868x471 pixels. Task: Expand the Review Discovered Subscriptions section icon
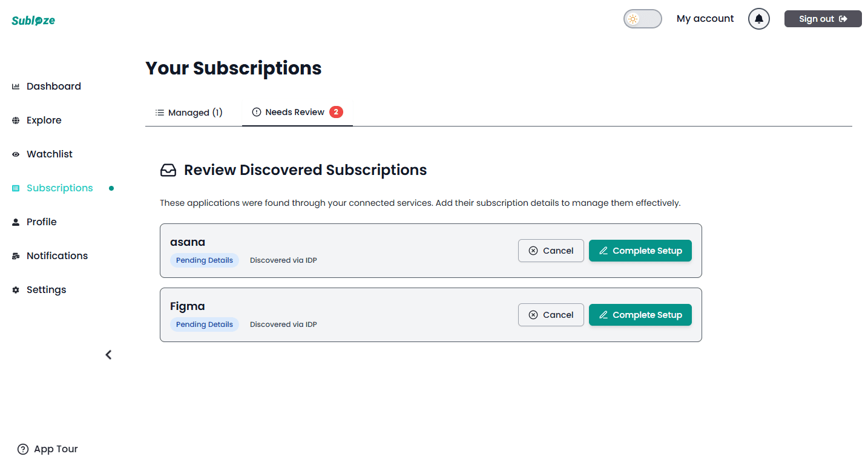pos(168,170)
